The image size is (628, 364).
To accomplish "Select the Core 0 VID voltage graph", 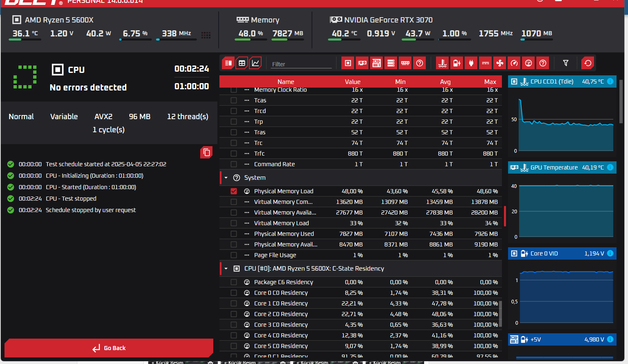I will [562, 289].
